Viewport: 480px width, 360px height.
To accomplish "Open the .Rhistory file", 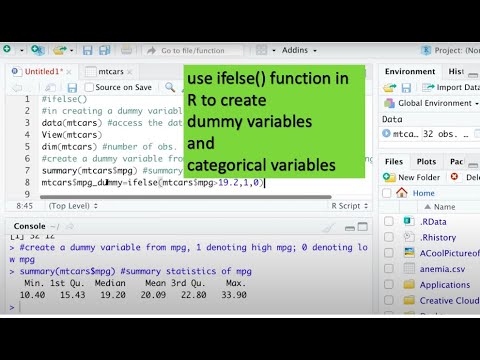I will (x=438, y=237).
